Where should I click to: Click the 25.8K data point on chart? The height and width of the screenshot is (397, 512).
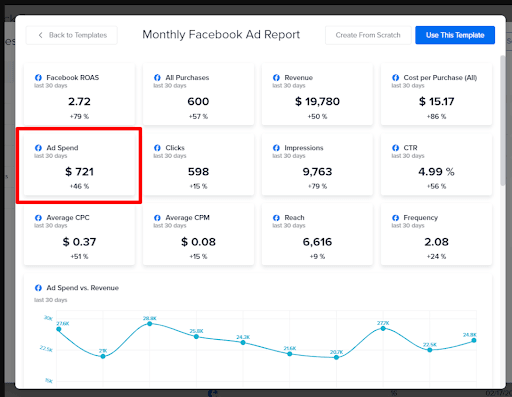pos(196,337)
